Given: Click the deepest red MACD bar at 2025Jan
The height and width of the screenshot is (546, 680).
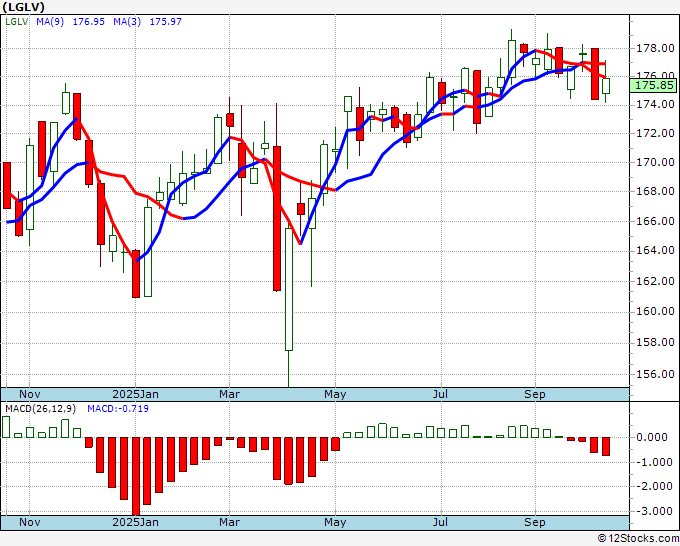Looking at the screenshot, I should (x=136, y=476).
